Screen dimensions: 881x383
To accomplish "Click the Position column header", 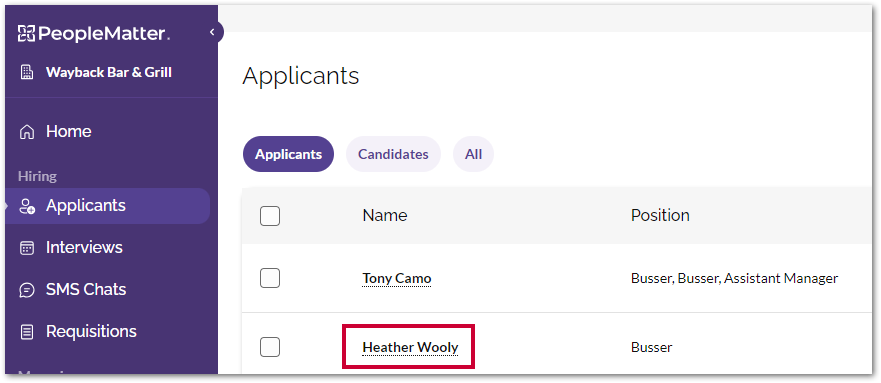I will click(660, 215).
